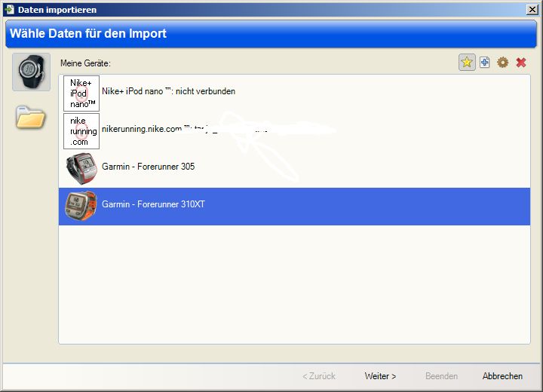Click the nikerunning.com thumbnail icon
The image size is (543, 392).
point(81,131)
